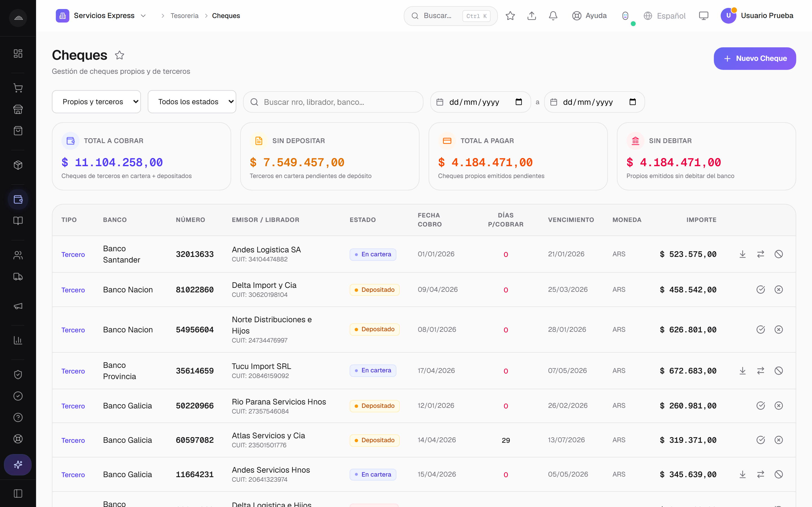Expand the Servicios Express company selector
This screenshot has width=812, height=507.
point(101,16)
